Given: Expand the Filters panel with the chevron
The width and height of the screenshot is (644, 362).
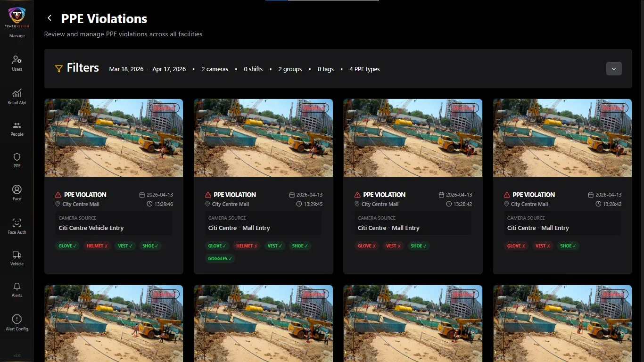Looking at the screenshot, I should coord(614,69).
